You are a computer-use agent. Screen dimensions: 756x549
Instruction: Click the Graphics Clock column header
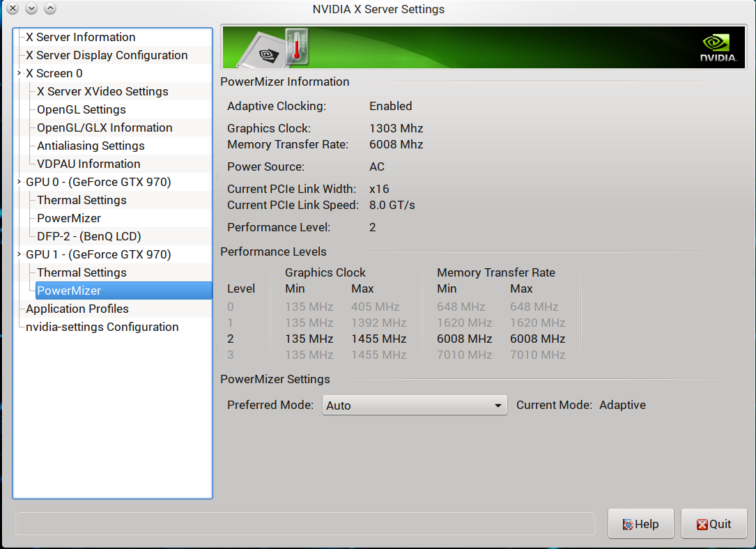pos(325,273)
